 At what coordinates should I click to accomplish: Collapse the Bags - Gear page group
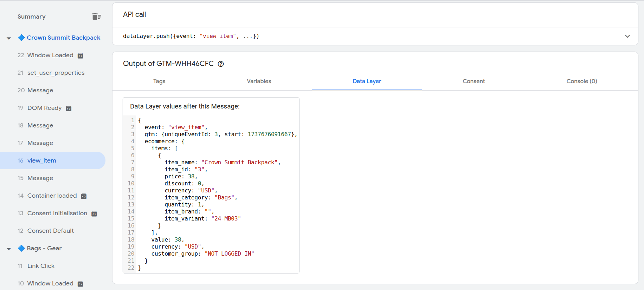[9, 249]
